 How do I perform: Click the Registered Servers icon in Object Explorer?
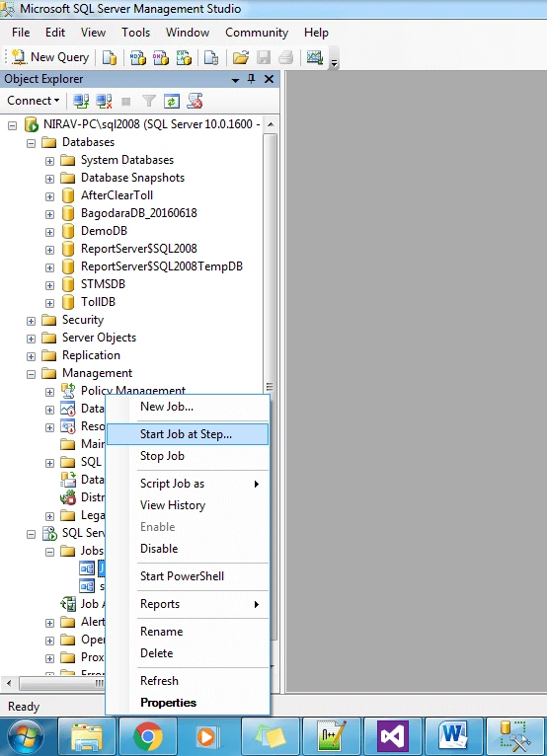click(195, 101)
